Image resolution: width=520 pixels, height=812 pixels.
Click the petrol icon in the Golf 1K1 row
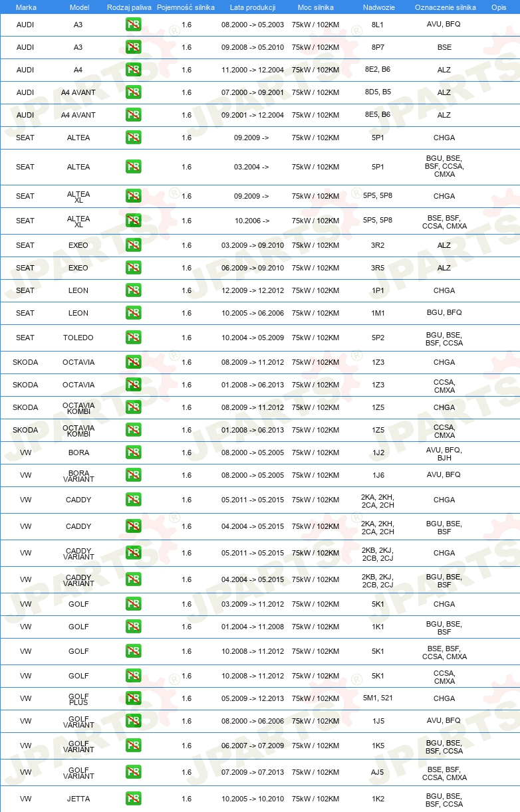pos(133,627)
